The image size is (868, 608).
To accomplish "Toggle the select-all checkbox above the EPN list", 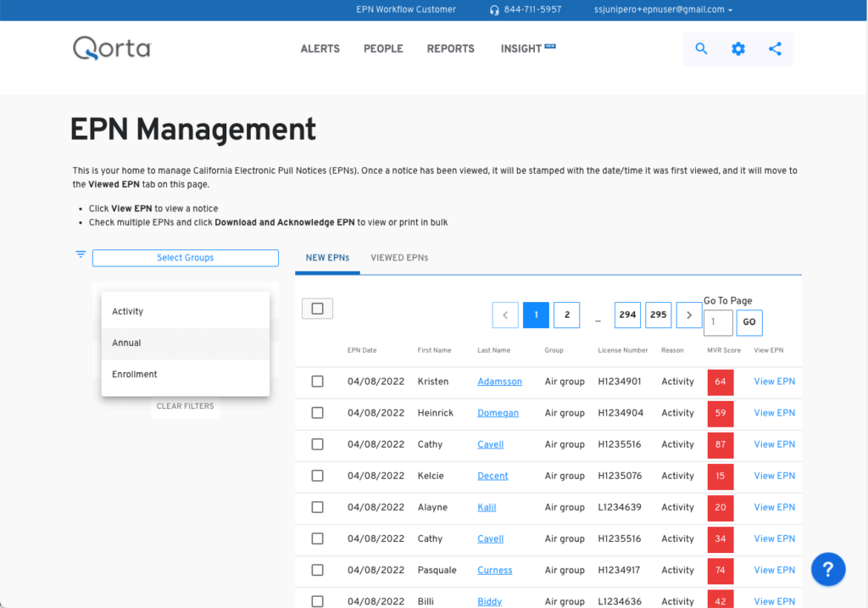I will point(317,309).
